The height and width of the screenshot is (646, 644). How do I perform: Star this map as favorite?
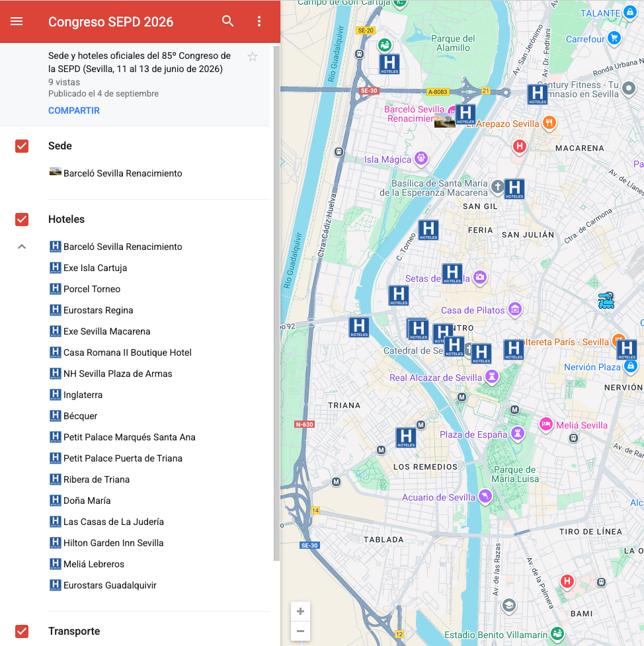[253, 57]
